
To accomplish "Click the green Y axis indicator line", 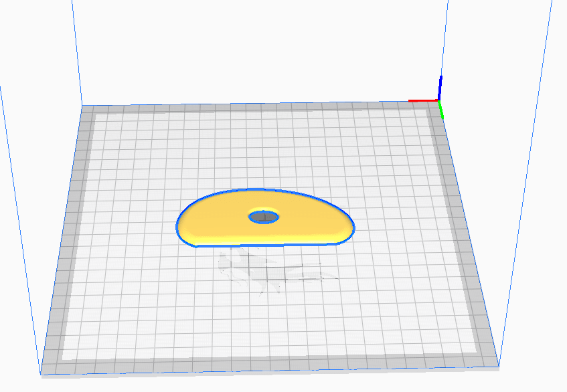I will (x=440, y=110).
